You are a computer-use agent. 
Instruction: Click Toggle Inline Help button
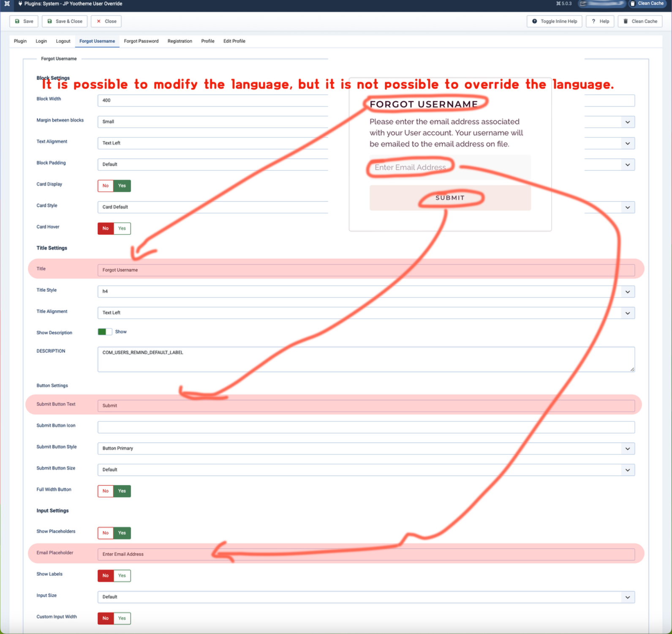(554, 22)
